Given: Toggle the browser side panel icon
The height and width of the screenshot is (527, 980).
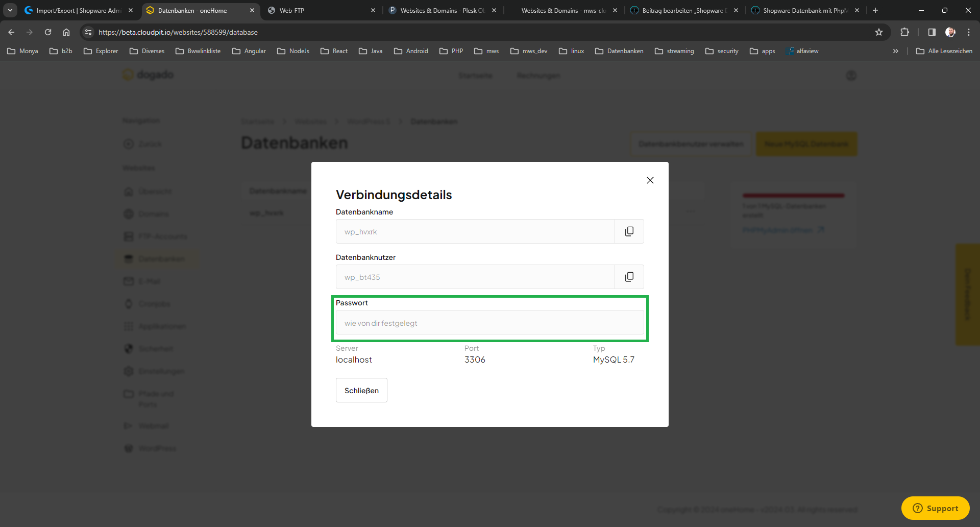Looking at the screenshot, I should (x=932, y=32).
